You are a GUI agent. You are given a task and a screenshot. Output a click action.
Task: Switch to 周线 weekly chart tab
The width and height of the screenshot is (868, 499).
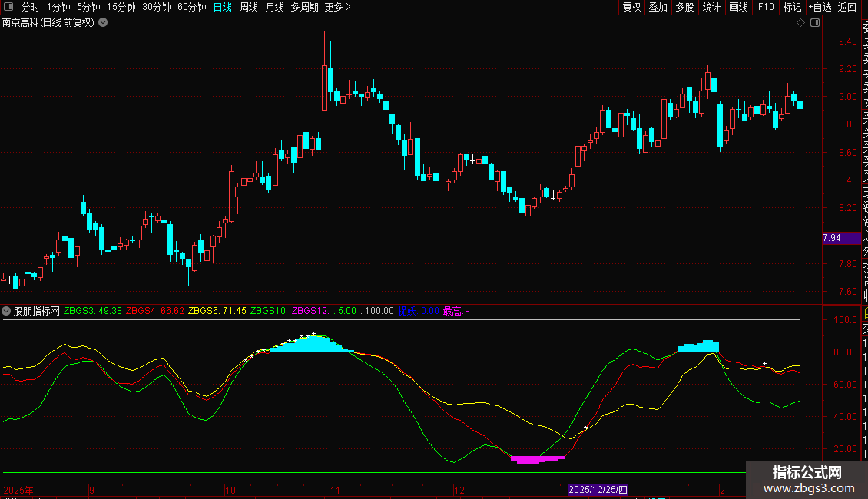249,8
